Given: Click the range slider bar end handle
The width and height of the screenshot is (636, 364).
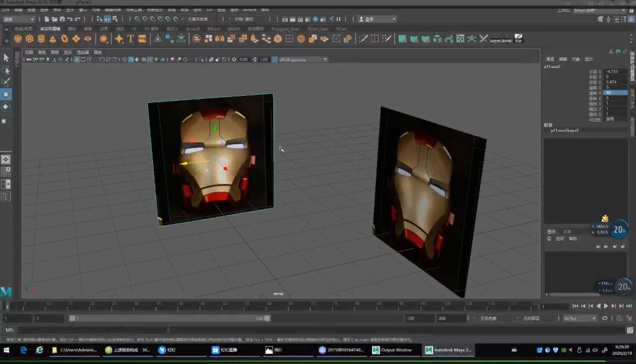Looking at the screenshot, I should [x=267, y=318].
